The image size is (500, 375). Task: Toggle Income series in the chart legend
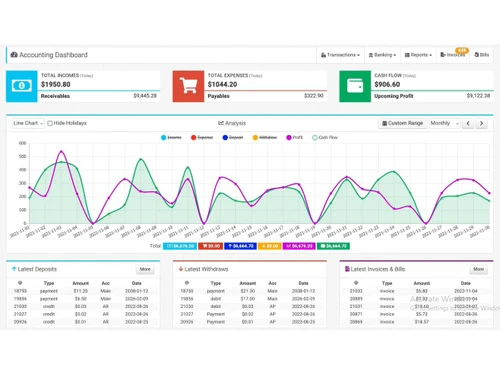(x=171, y=137)
